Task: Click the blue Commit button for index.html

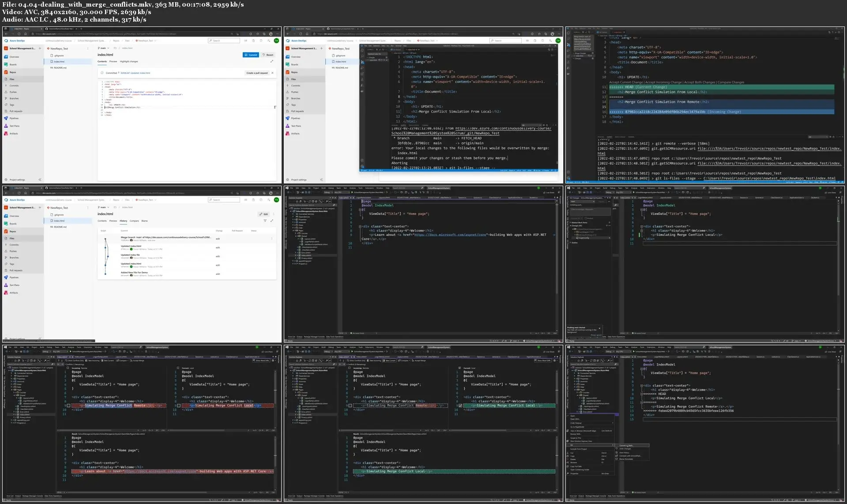Action: (x=251, y=55)
